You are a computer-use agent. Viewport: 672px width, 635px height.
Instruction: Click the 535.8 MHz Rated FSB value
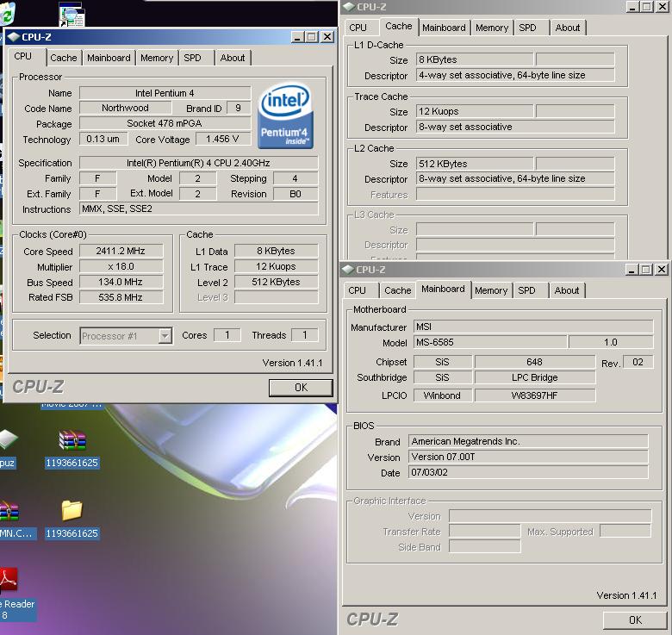point(121,297)
